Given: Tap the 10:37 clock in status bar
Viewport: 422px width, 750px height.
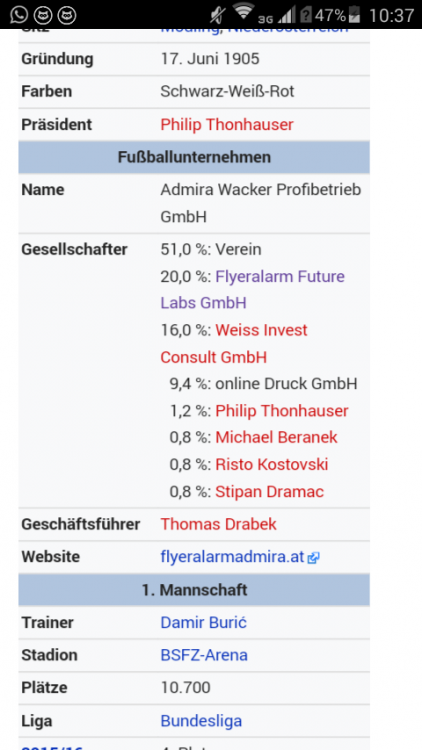Looking at the screenshot, I should (x=391, y=15).
